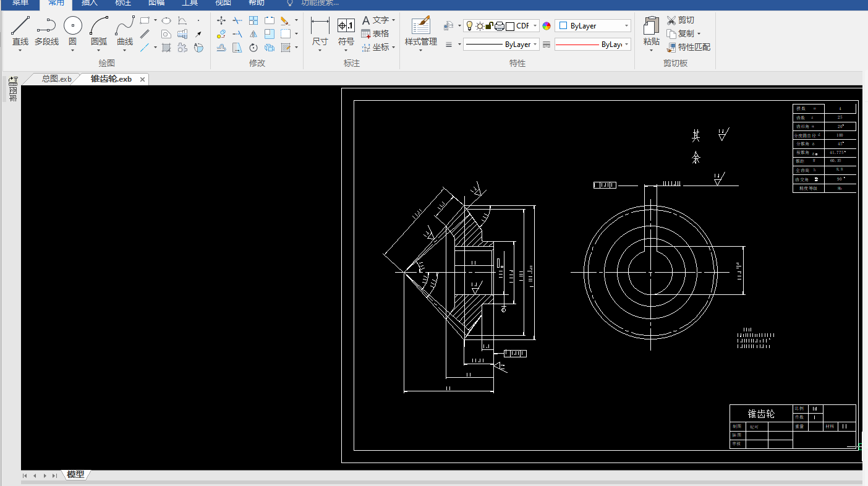Image resolution: width=868 pixels, height=486 pixels.
Task: Select the 直线 line drawing tool
Action: coord(20,31)
